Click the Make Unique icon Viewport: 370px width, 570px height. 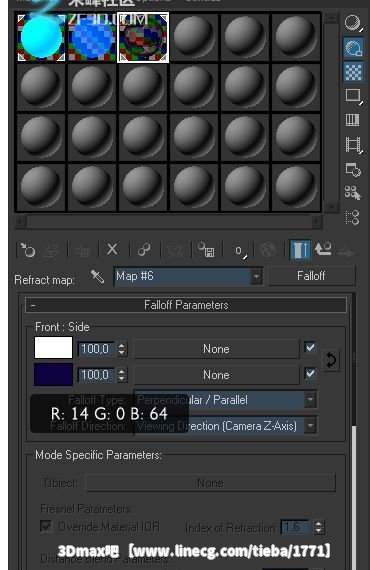pyautogui.click(x=174, y=250)
